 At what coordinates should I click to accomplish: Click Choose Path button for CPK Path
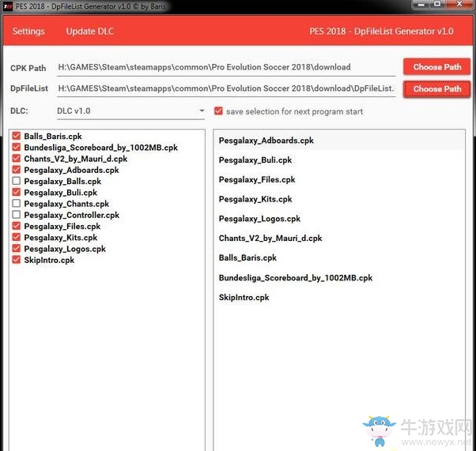coord(436,66)
